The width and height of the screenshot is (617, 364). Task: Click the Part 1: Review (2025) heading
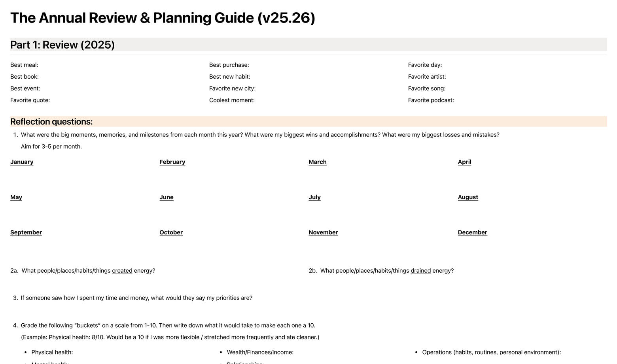[62, 45]
